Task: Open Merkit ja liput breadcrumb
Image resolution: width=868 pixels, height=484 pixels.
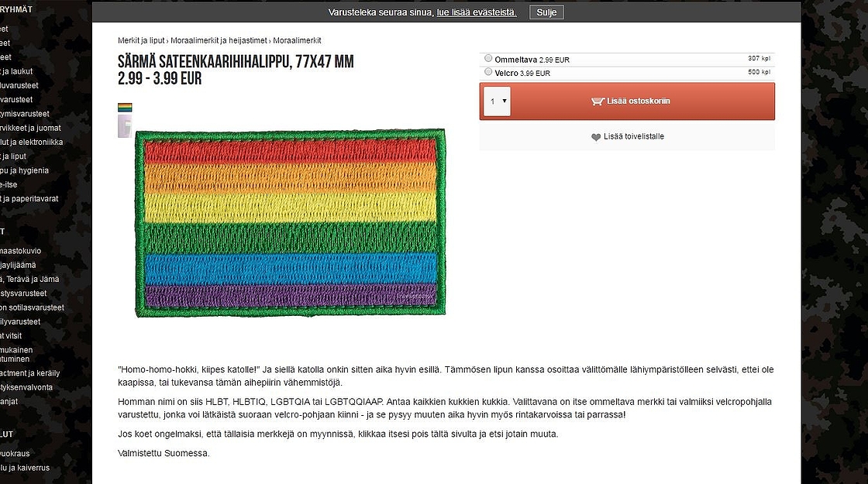Action: [x=141, y=40]
